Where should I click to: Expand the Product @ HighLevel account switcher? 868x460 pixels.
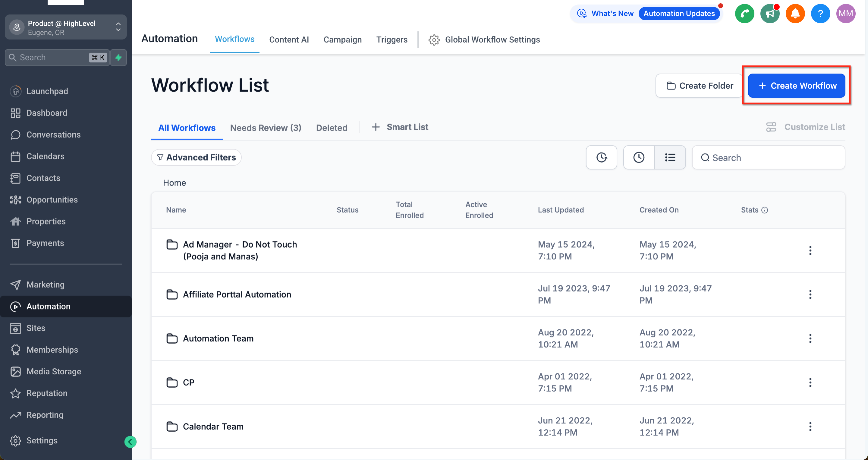66,27
